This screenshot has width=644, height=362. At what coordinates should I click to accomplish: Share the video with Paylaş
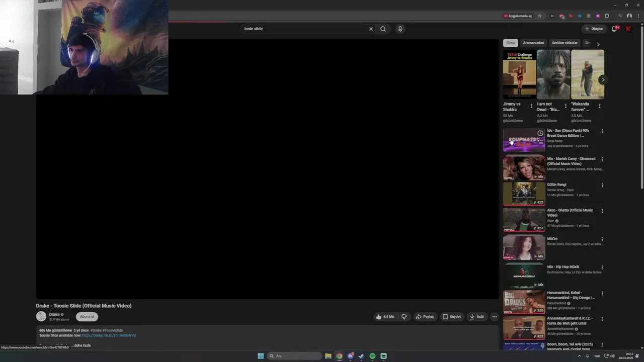(x=425, y=317)
